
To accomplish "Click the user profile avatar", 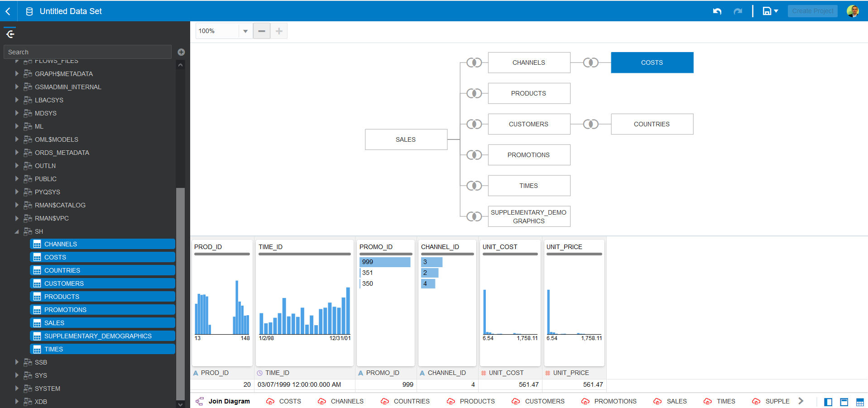I will (x=853, y=11).
